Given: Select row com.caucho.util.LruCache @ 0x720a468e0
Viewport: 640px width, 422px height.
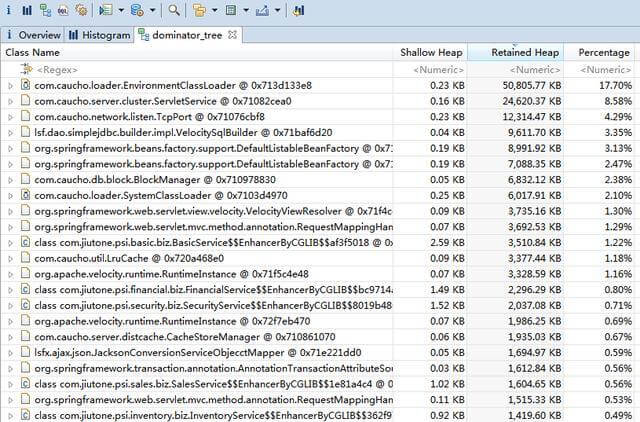Looking at the screenshot, I should pyautogui.click(x=318, y=258).
